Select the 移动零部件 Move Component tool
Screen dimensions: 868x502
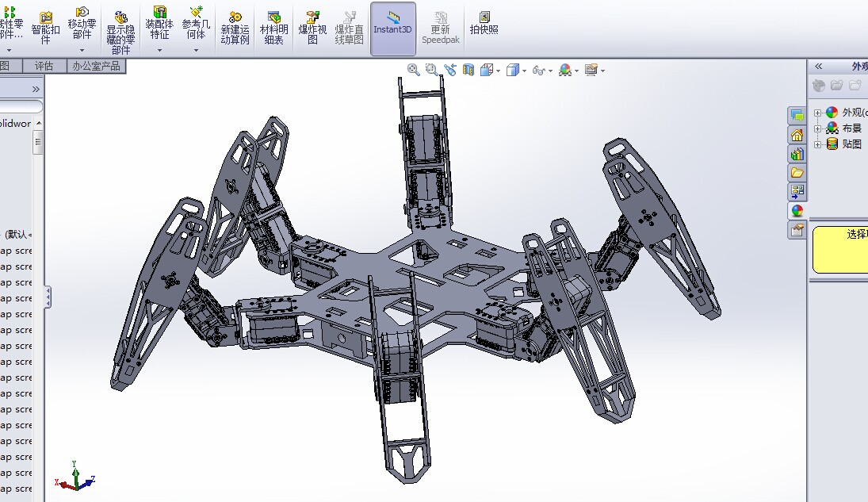pos(82,23)
